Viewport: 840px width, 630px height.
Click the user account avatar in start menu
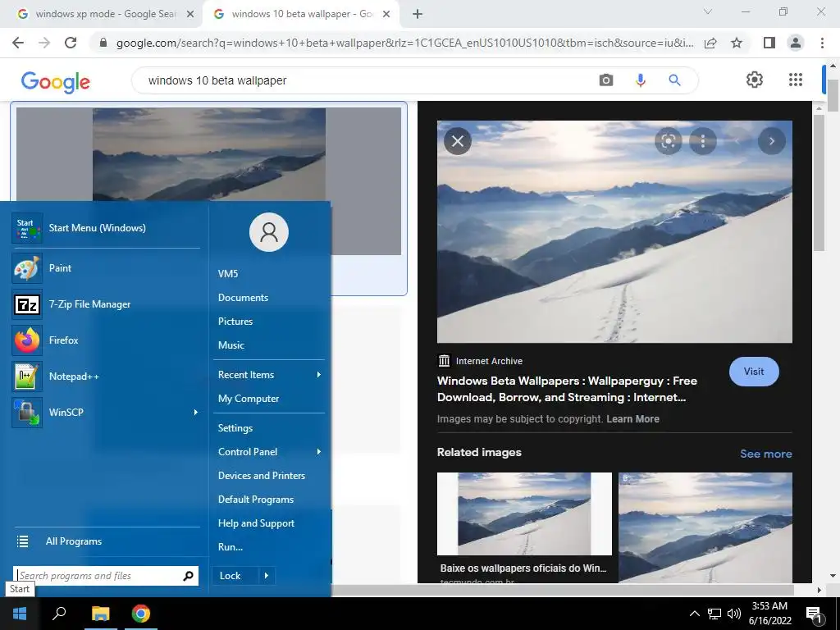(x=269, y=232)
